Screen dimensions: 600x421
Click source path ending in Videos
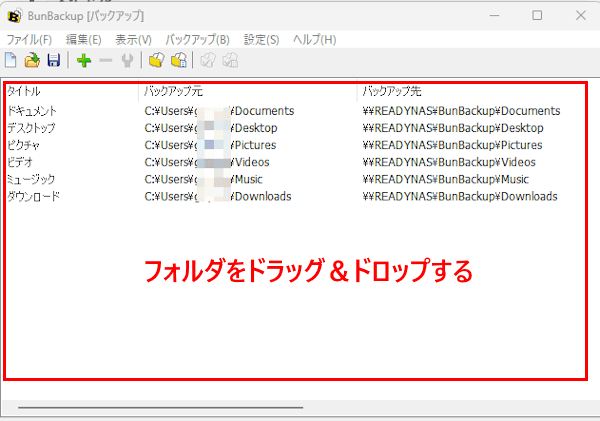pyautogui.click(x=207, y=162)
